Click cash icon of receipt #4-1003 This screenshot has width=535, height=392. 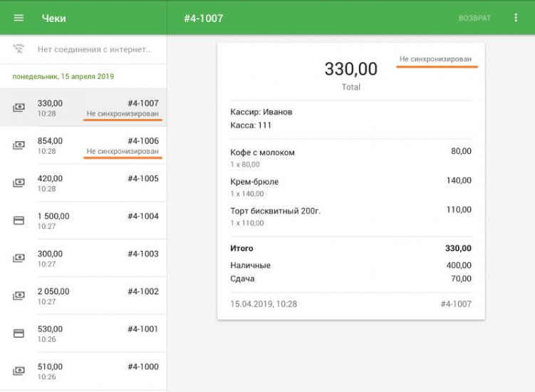coord(19,258)
